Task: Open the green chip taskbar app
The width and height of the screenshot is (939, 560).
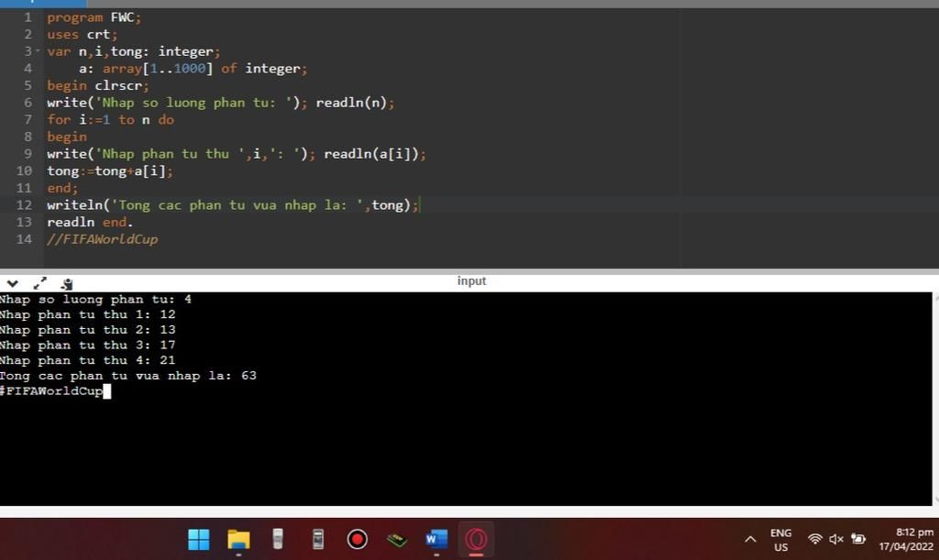Action: click(x=397, y=540)
